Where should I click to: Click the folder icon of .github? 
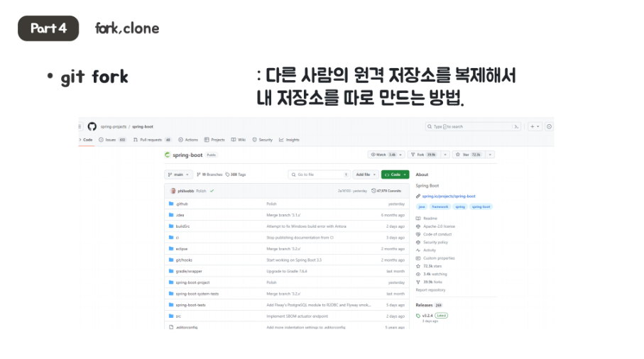(x=171, y=204)
